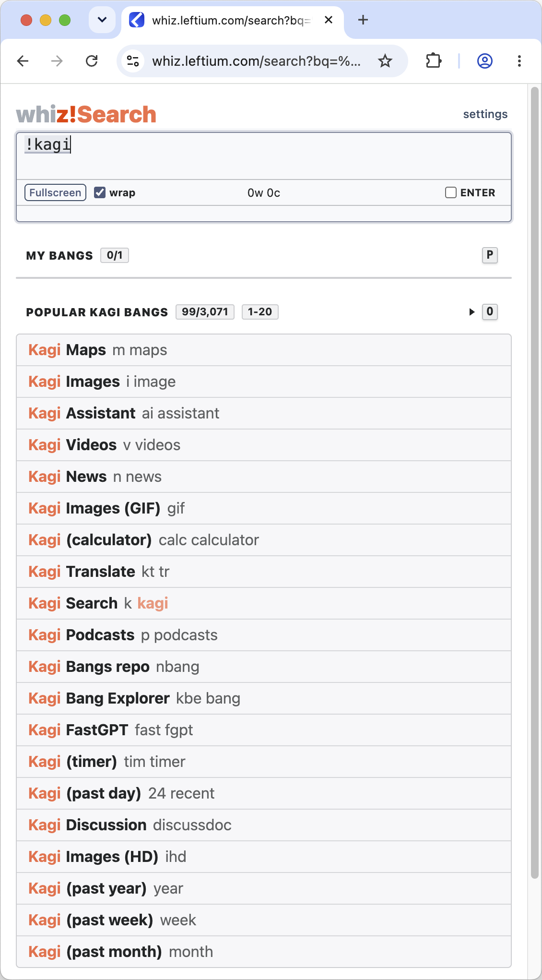Click the Fullscreen button
Viewport: 542px width, 980px height.
coord(55,192)
